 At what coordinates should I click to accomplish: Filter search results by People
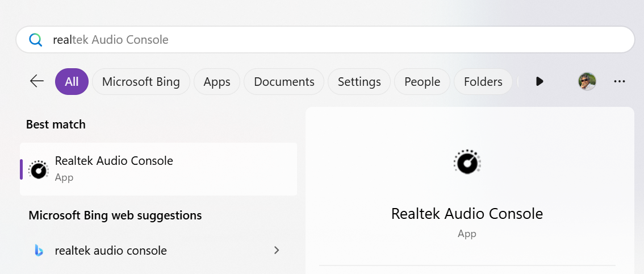click(x=422, y=82)
